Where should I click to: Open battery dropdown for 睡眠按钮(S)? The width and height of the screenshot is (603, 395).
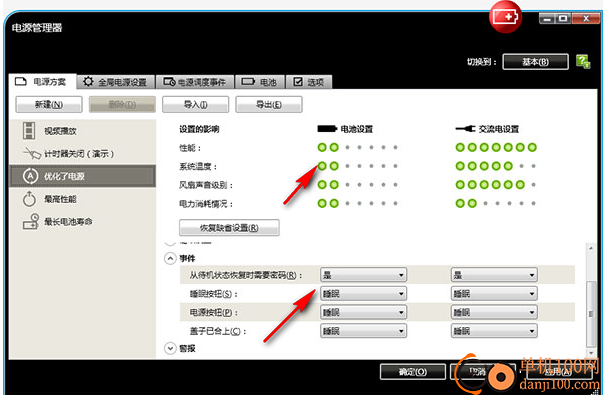pyautogui.click(x=363, y=293)
